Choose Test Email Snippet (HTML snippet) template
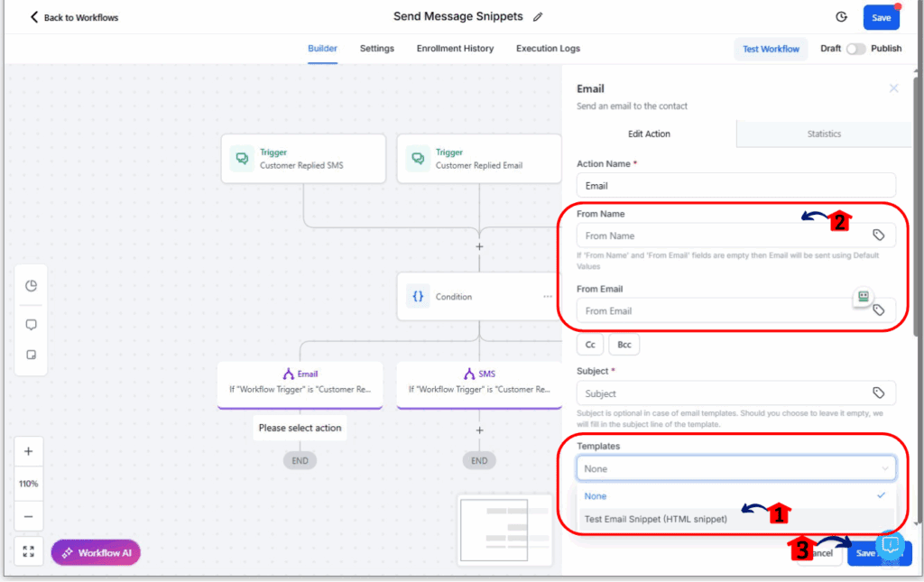The width and height of the screenshot is (924, 582). (736, 519)
